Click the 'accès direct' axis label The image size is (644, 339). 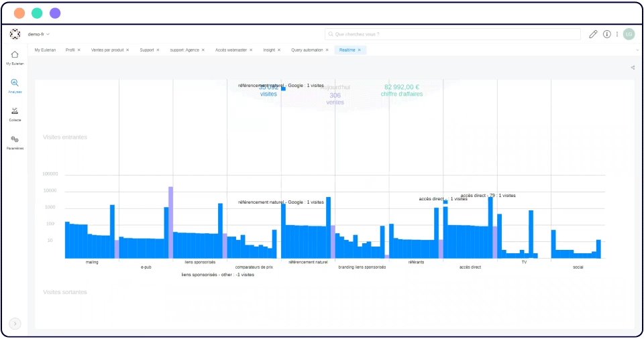pos(470,267)
